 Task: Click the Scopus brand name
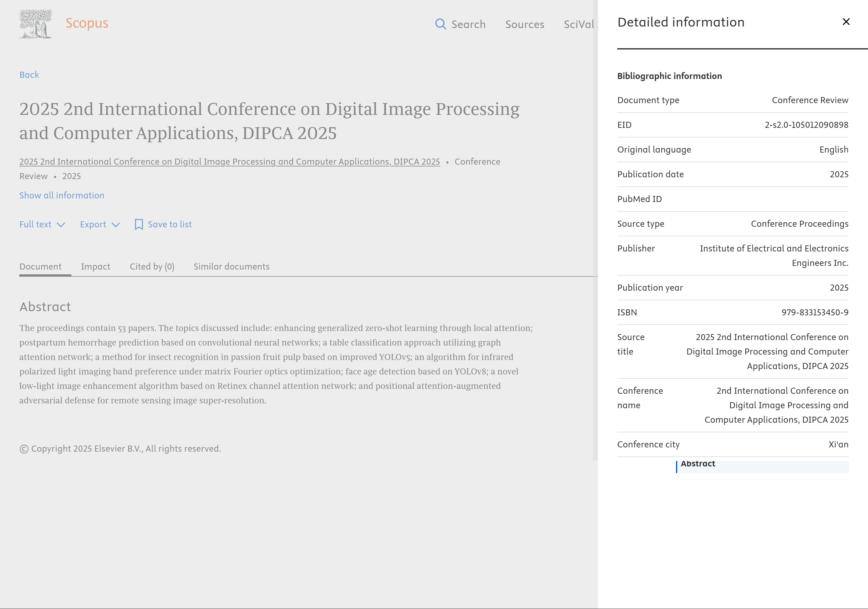tap(87, 23)
